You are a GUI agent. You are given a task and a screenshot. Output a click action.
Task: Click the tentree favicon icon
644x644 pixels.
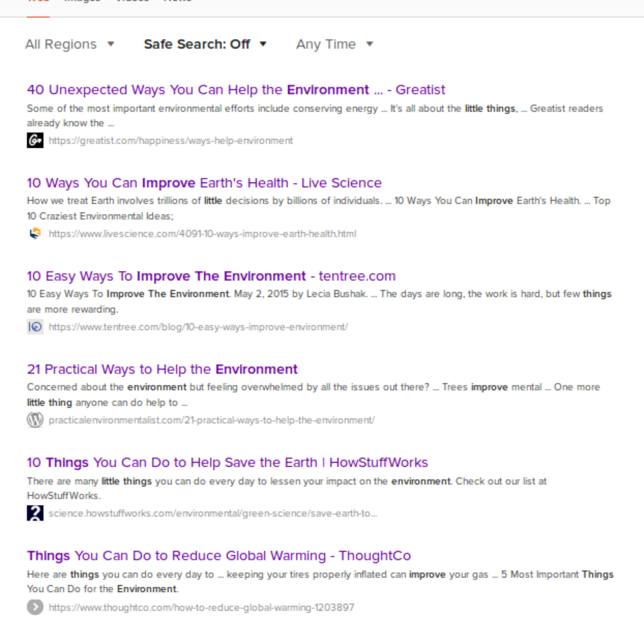35,327
